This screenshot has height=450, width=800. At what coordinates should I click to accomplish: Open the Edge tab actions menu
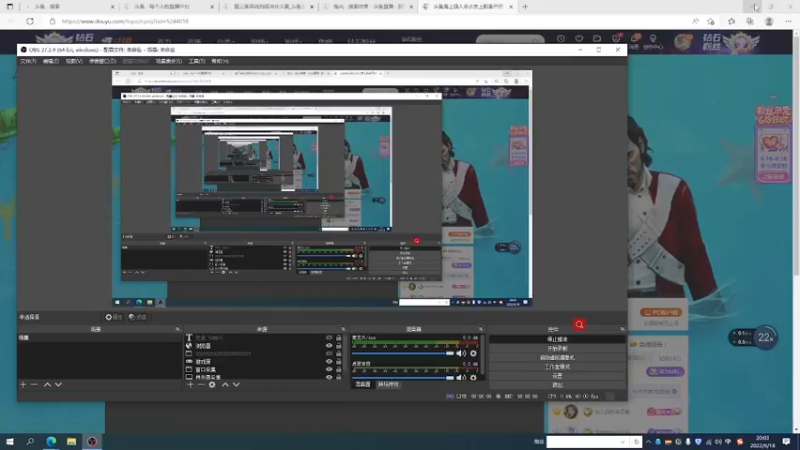10,7
